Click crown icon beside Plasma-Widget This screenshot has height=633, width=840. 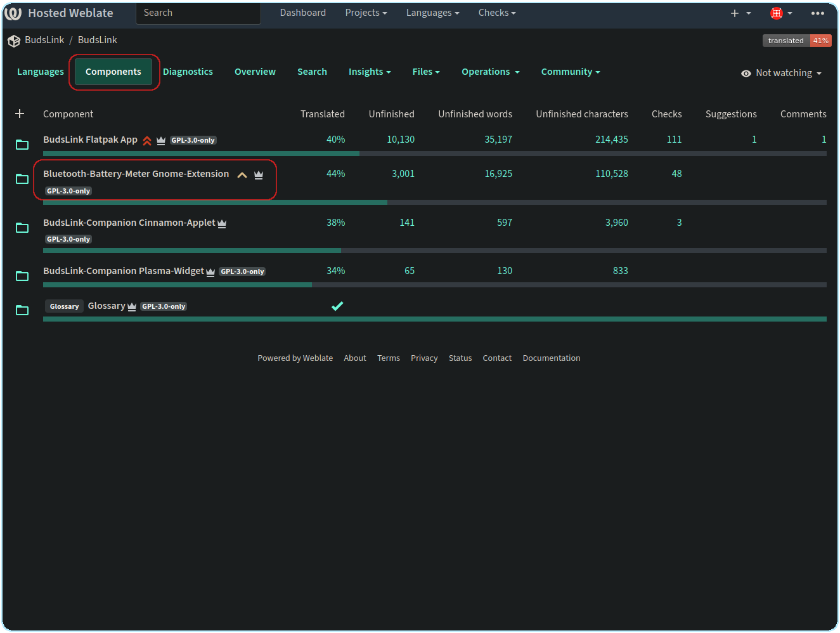[210, 271]
